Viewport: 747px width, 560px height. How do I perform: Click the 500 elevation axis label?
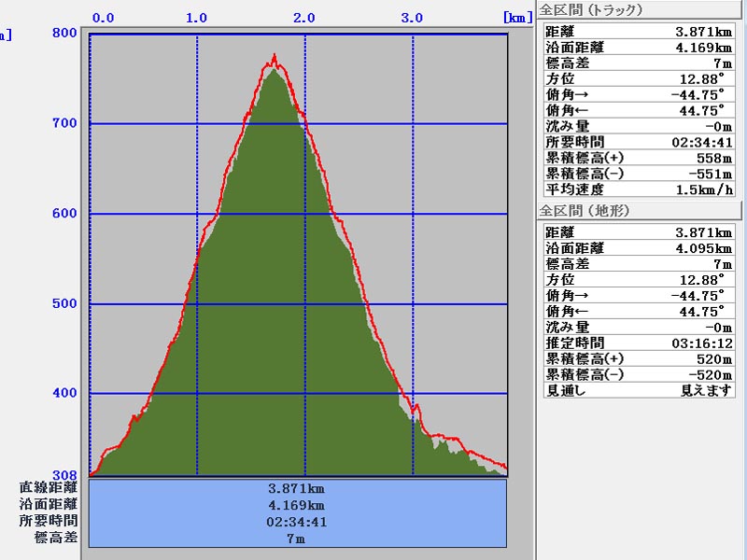click(x=64, y=304)
